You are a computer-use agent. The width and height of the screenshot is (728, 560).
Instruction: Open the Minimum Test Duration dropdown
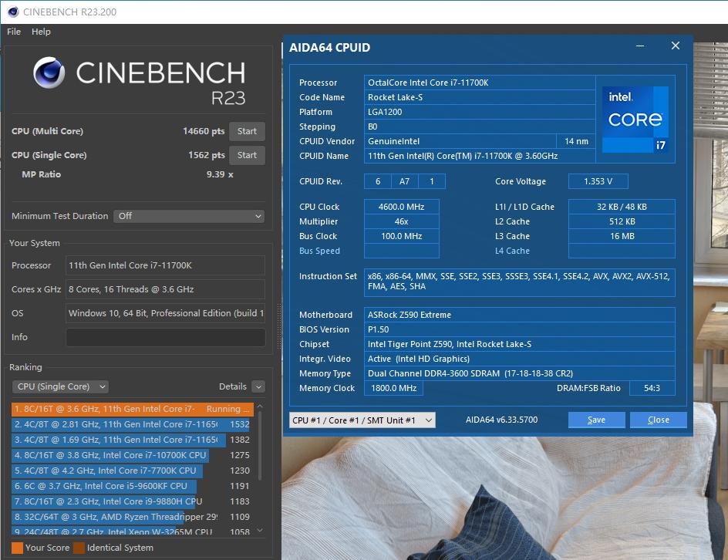click(189, 216)
